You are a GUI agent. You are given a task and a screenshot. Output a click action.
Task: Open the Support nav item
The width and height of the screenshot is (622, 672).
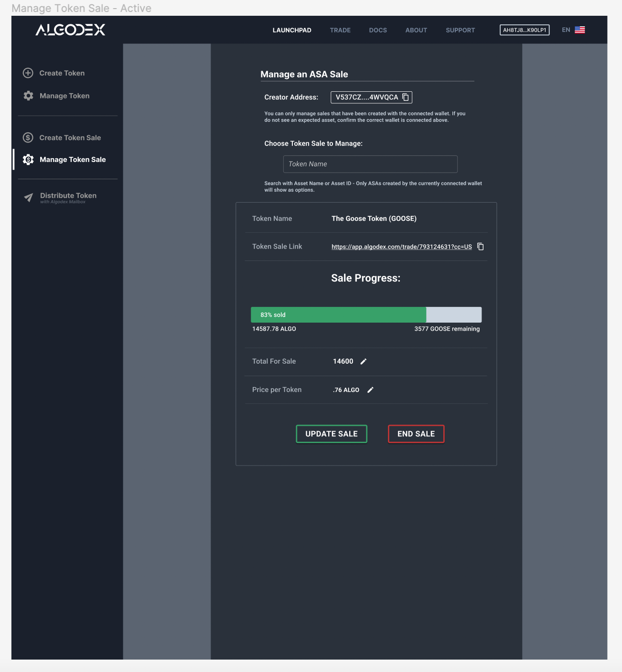(461, 30)
